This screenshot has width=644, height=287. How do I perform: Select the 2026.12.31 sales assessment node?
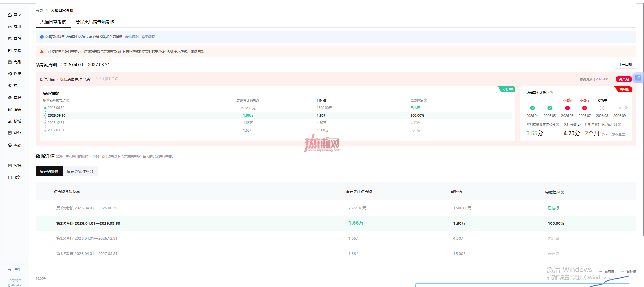tap(56, 123)
